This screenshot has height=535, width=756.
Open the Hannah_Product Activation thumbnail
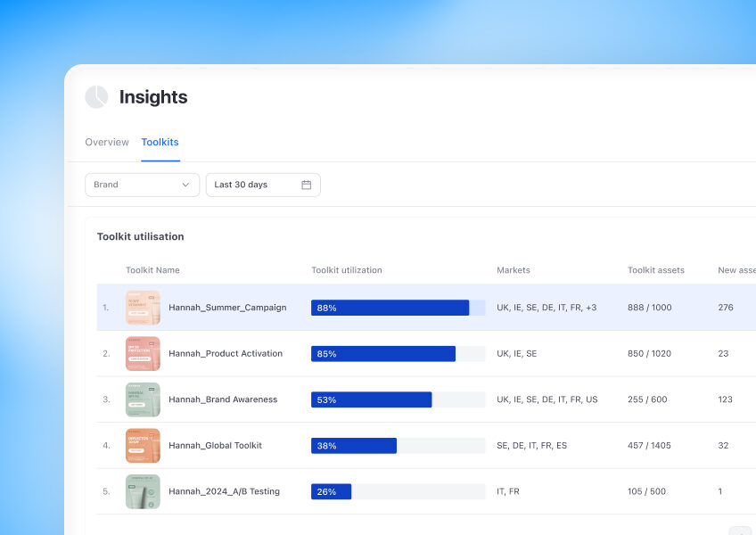pyautogui.click(x=143, y=354)
